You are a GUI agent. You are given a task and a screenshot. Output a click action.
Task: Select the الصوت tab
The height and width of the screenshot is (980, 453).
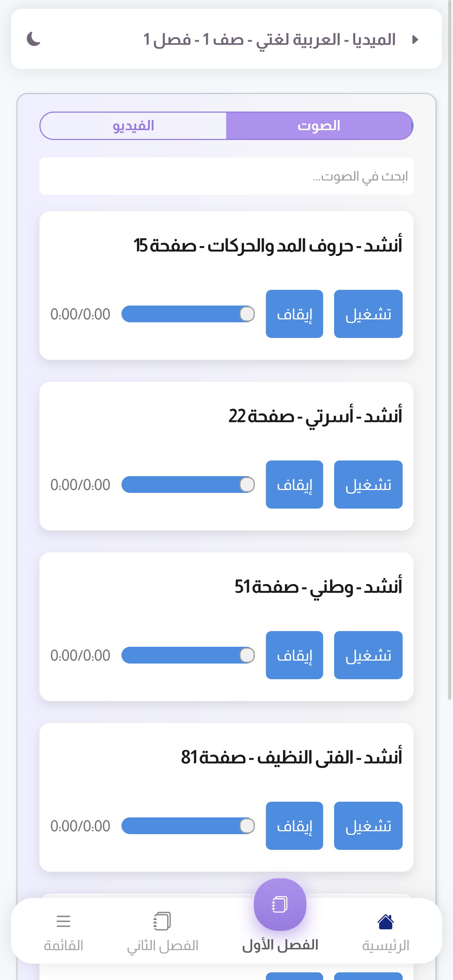320,125
